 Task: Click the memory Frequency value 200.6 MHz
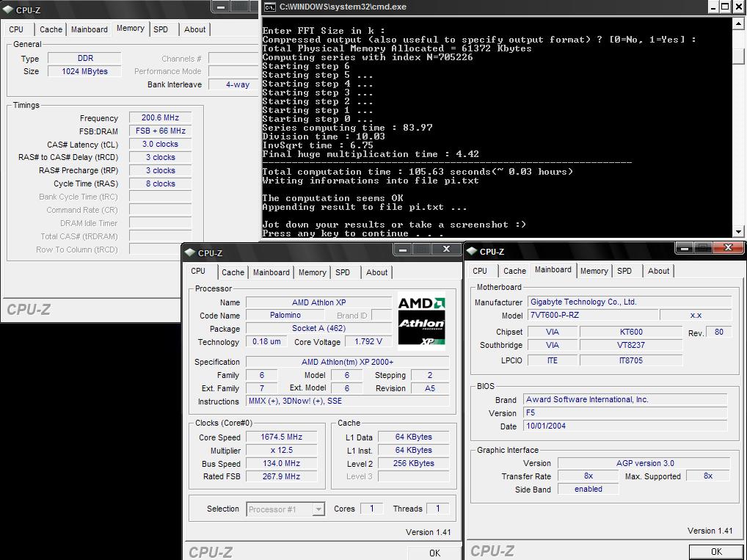click(160, 117)
